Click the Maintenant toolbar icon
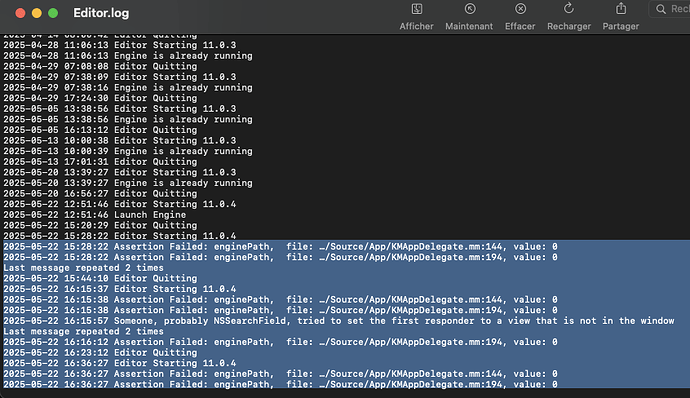 tap(470, 9)
